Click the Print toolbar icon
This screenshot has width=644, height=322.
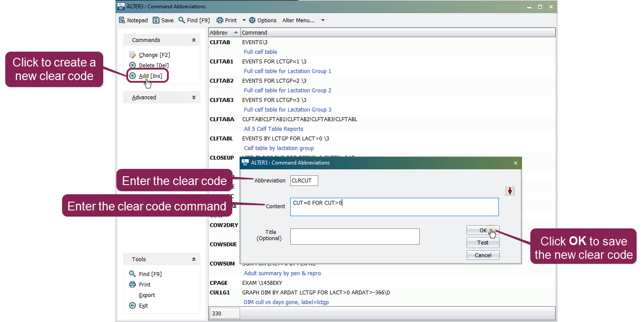point(220,21)
